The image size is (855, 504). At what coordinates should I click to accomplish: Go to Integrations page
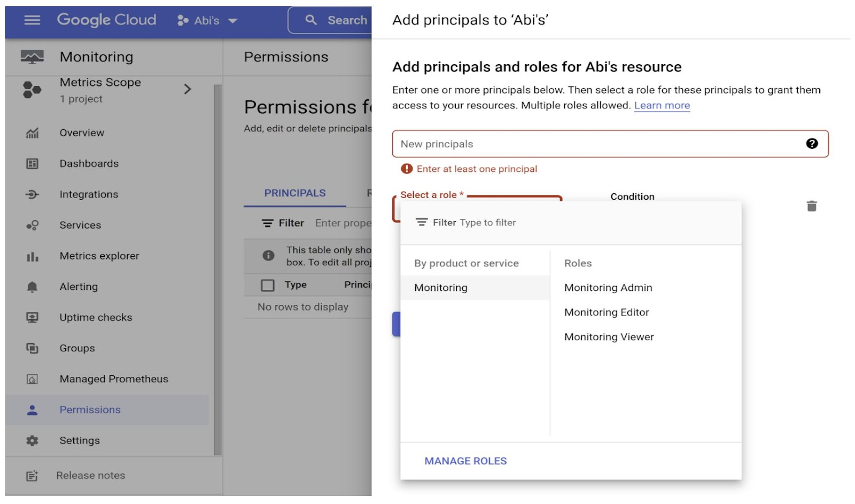[x=89, y=194]
